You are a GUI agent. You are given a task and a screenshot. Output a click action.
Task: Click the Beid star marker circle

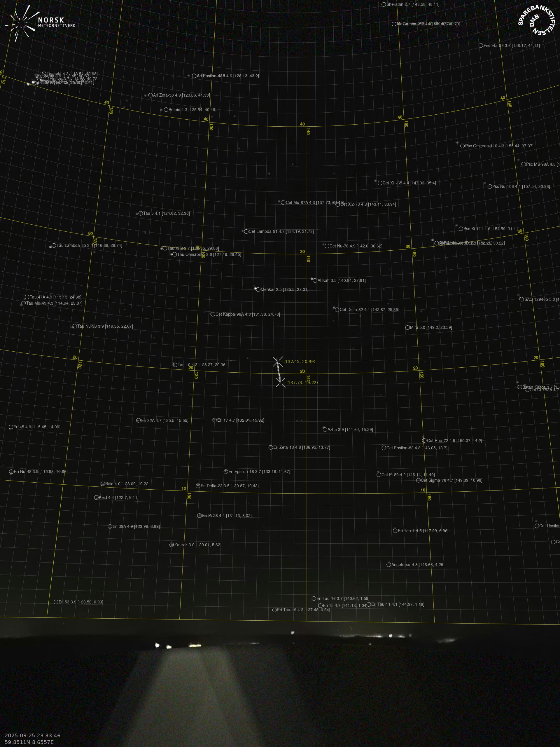click(x=103, y=484)
